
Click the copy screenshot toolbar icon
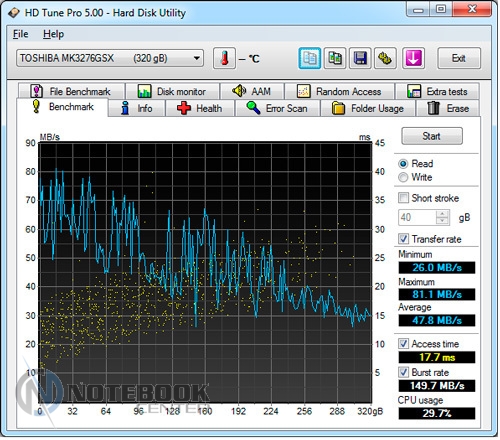tap(335, 58)
